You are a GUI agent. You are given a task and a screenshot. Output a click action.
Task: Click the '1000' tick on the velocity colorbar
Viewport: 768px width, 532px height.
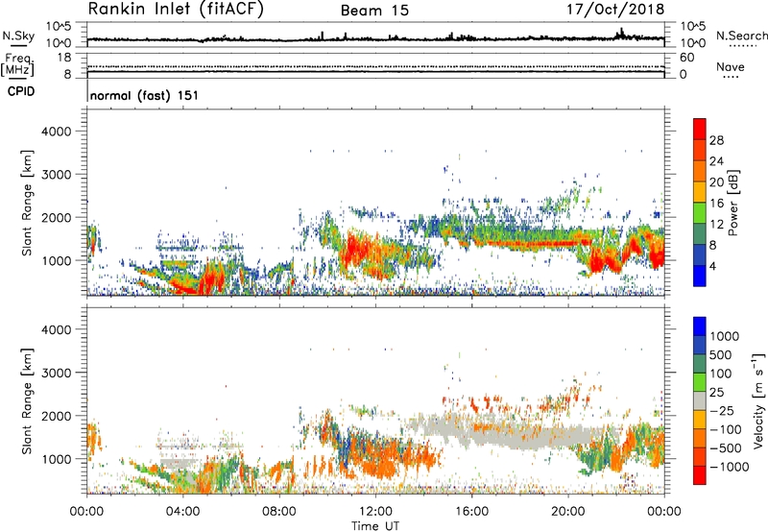coord(725,336)
